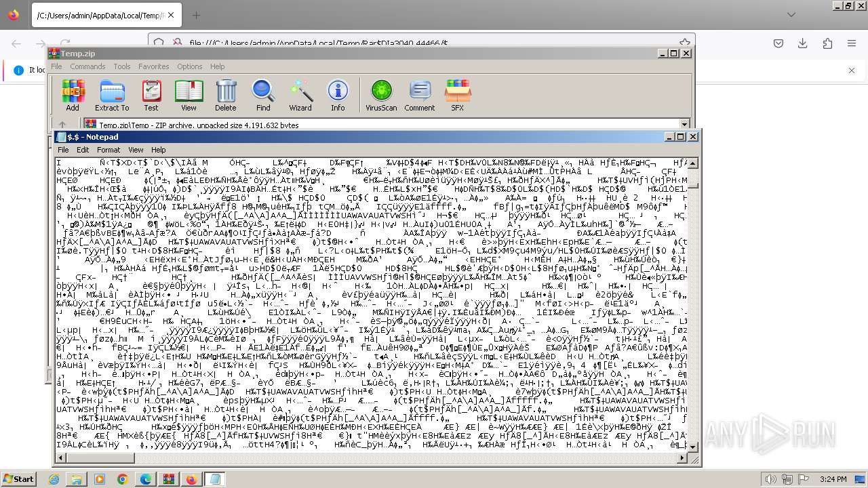Image resolution: width=868 pixels, height=488 pixels.
Task: Click Notepad horizontal scrollbar right arrow
Action: click(682, 457)
